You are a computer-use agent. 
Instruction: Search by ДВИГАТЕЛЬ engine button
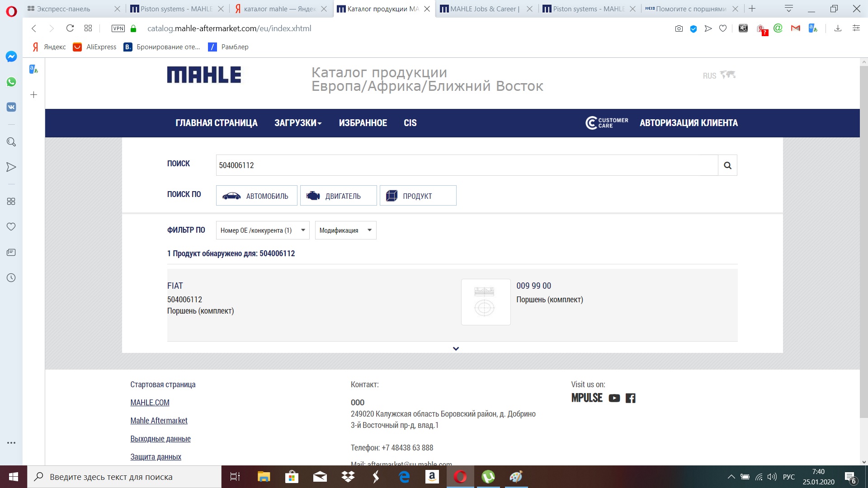(x=338, y=196)
